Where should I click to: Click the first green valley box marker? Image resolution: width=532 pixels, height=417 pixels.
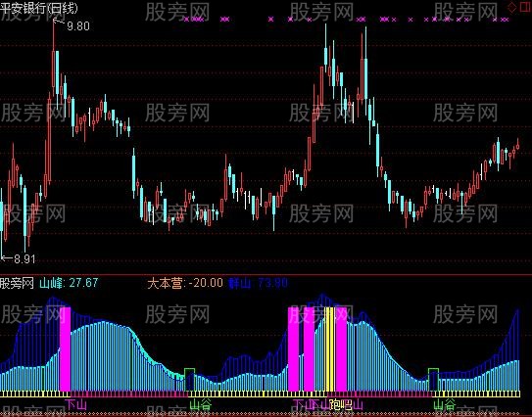coord(190,380)
